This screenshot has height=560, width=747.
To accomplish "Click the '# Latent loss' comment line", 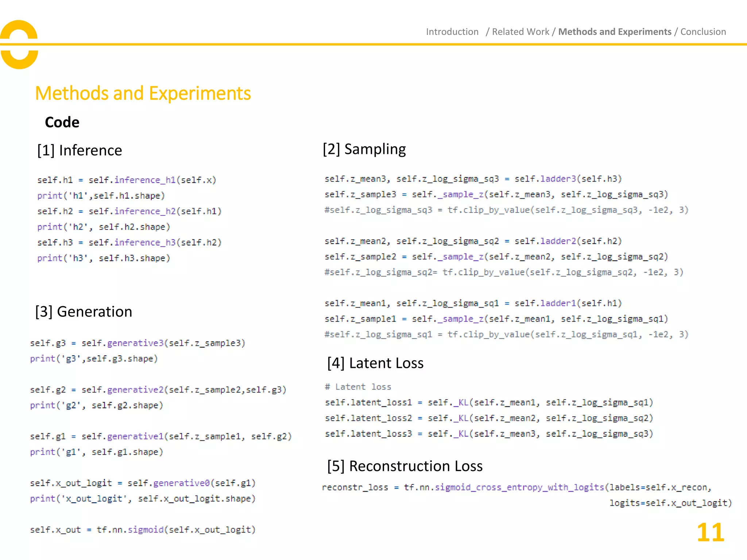I will (x=358, y=387).
